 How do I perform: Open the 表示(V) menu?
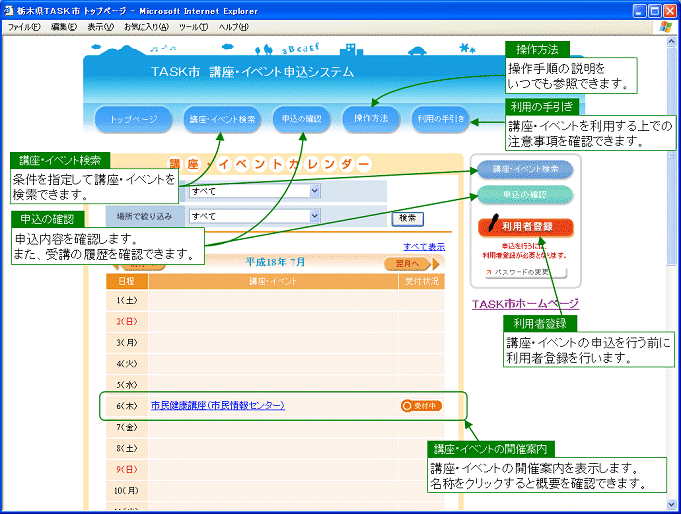(100, 27)
